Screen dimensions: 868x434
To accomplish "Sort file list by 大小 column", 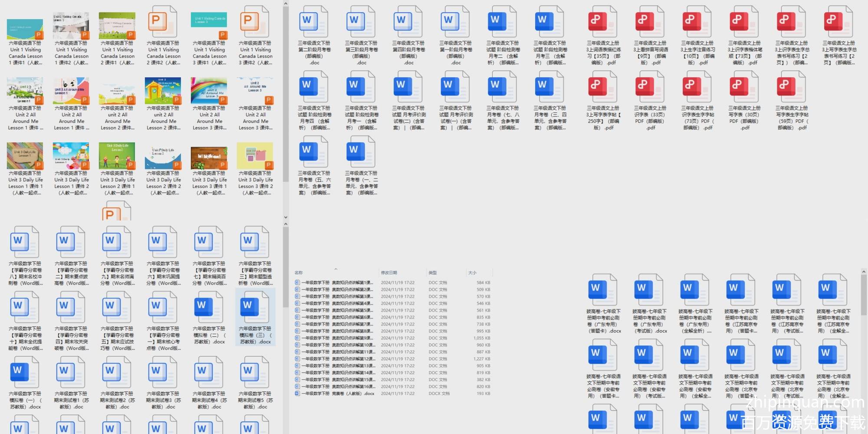I will [472, 273].
